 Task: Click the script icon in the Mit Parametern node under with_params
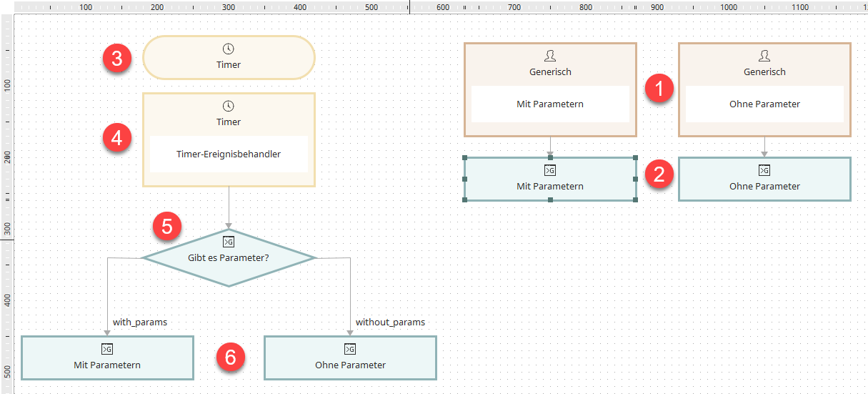tap(107, 349)
